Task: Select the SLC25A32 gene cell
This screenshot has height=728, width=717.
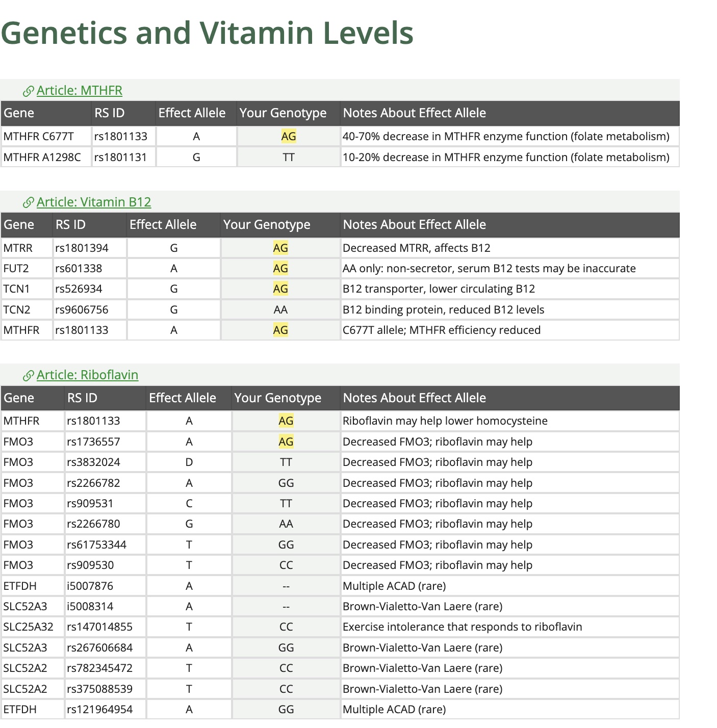Action: coord(33,627)
